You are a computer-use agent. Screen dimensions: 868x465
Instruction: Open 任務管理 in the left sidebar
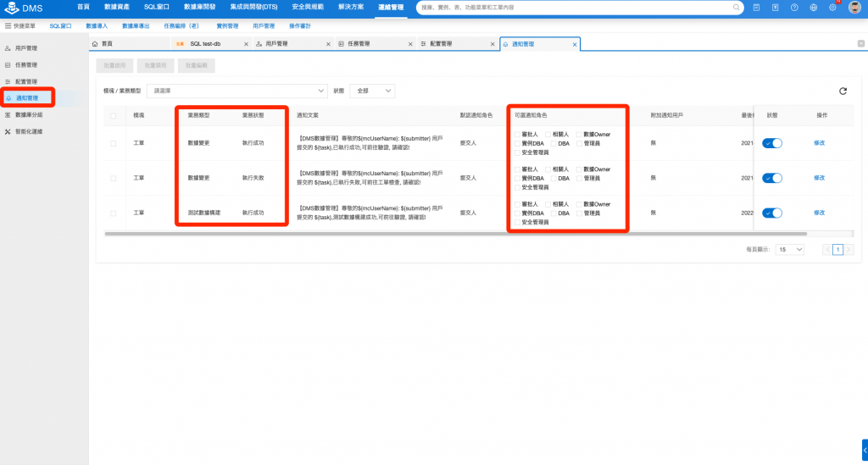(x=26, y=64)
